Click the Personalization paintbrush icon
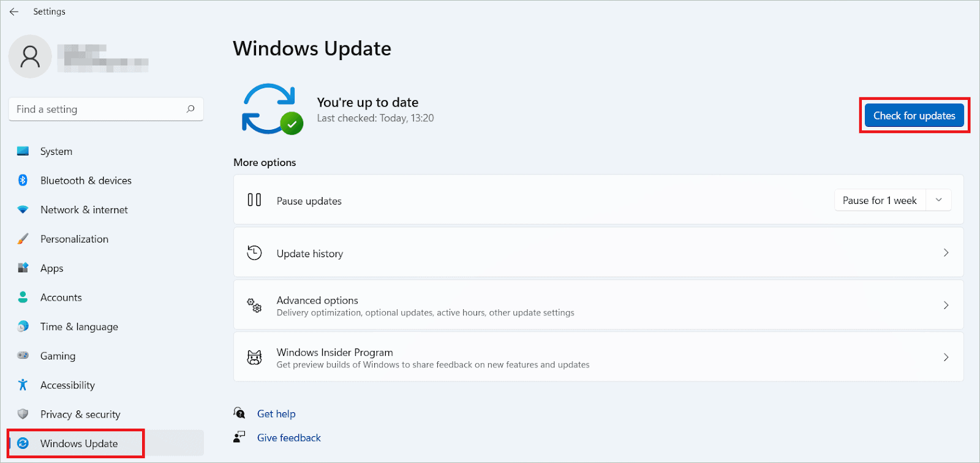 [23, 239]
